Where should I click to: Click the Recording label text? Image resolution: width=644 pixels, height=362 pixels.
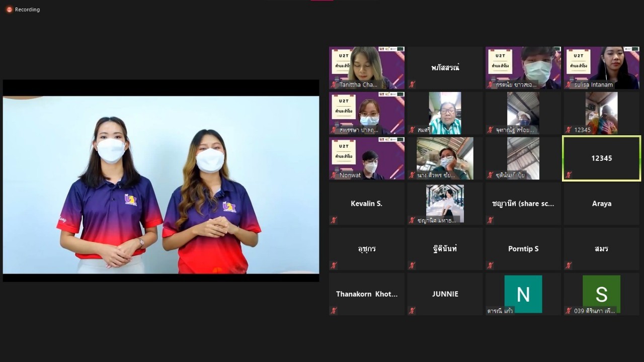coord(27,10)
